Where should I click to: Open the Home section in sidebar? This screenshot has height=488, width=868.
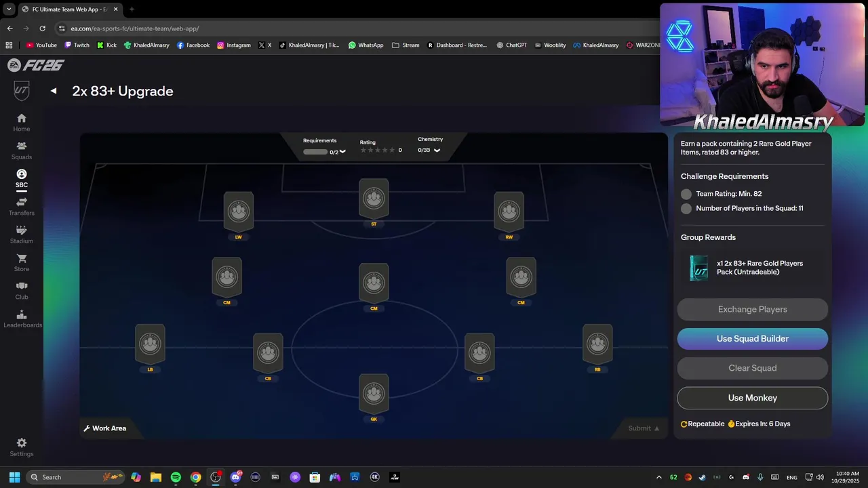[22, 123]
